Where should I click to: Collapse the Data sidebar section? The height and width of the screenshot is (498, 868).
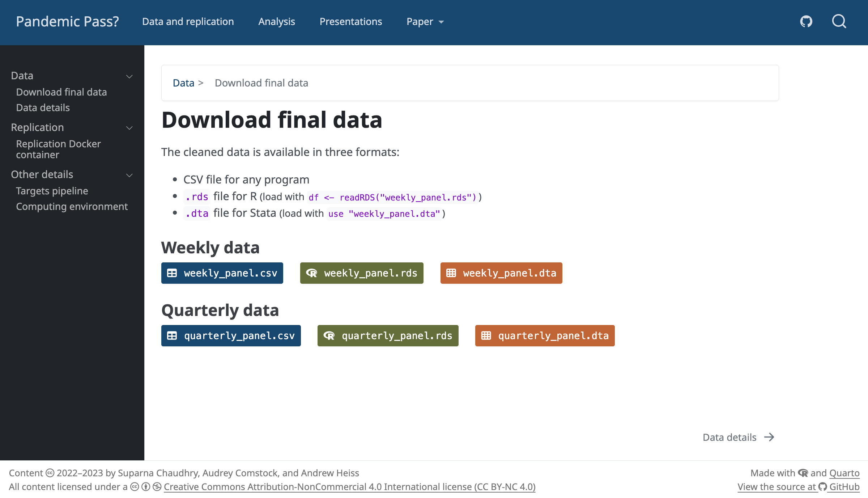(x=129, y=76)
